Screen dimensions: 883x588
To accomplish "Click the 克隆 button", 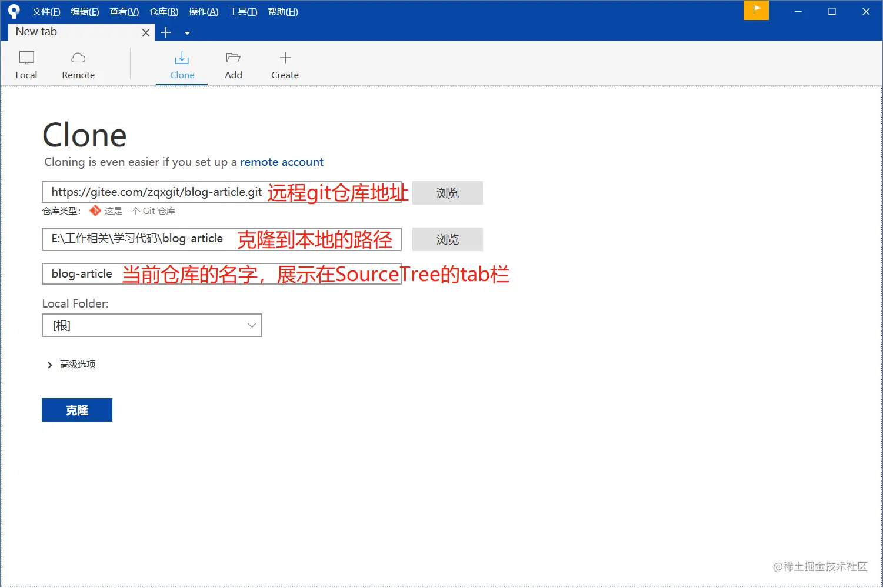I will click(77, 410).
